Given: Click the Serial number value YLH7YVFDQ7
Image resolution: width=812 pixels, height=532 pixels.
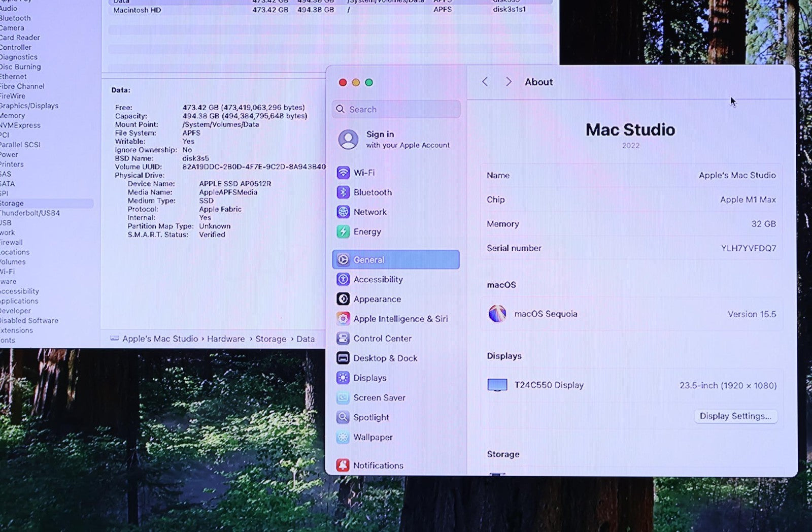Looking at the screenshot, I should (x=749, y=248).
